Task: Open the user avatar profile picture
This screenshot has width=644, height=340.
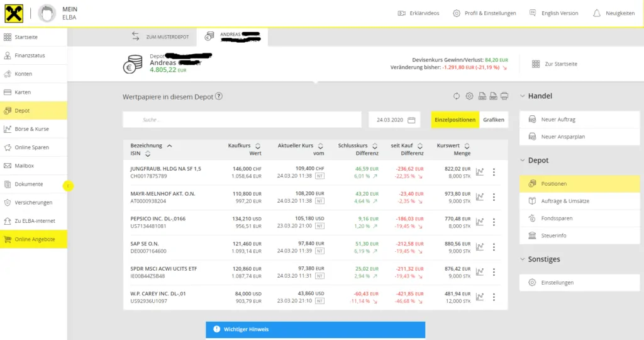Action: (47, 14)
